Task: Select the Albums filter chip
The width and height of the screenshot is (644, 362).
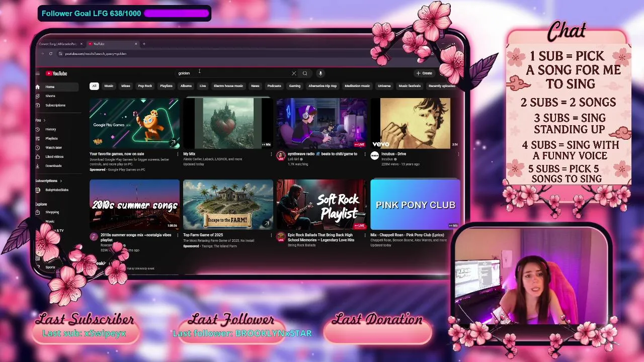Action: point(186,86)
